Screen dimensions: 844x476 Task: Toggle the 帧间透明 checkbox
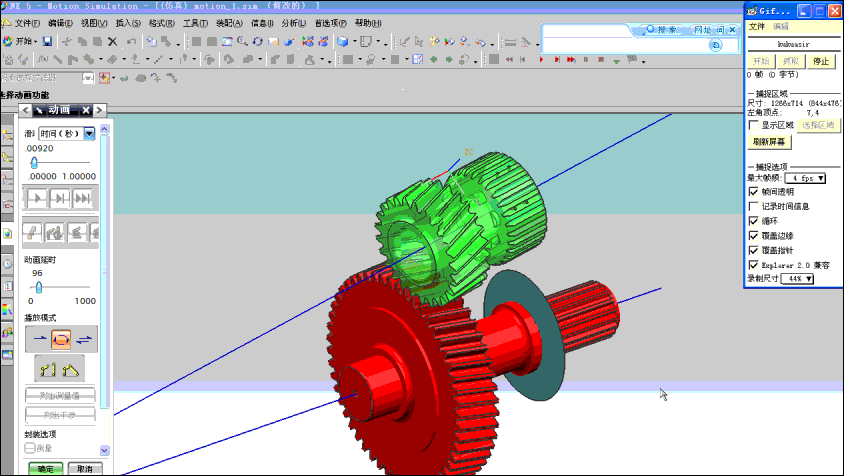click(754, 192)
